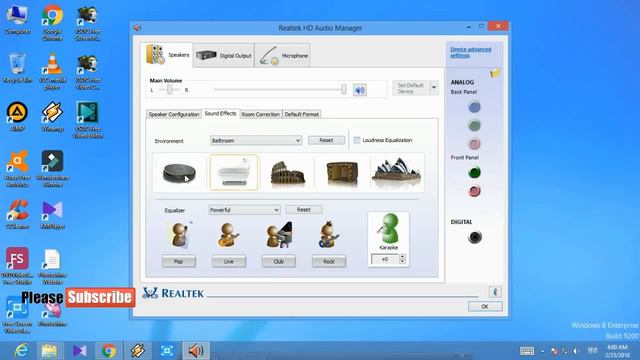Select the blue back panel jack
The height and width of the screenshot is (360, 640).
(474, 107)
